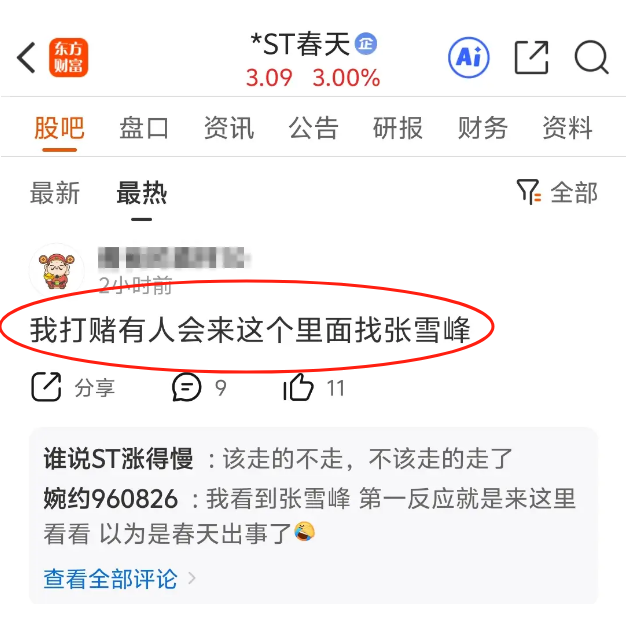Viewport: 627px width, 619px height.
Task: Go to the 公告 tab
Action: coord(314,128)
